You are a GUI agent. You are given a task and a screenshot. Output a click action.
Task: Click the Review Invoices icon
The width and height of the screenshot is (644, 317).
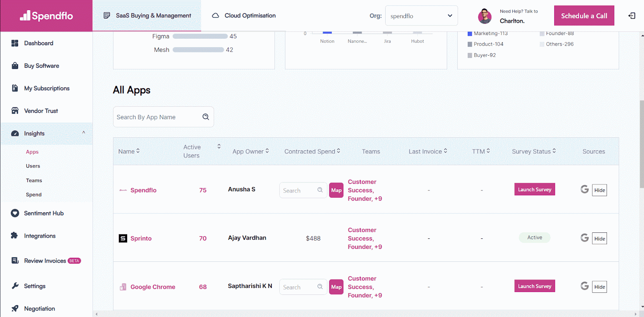15,261
